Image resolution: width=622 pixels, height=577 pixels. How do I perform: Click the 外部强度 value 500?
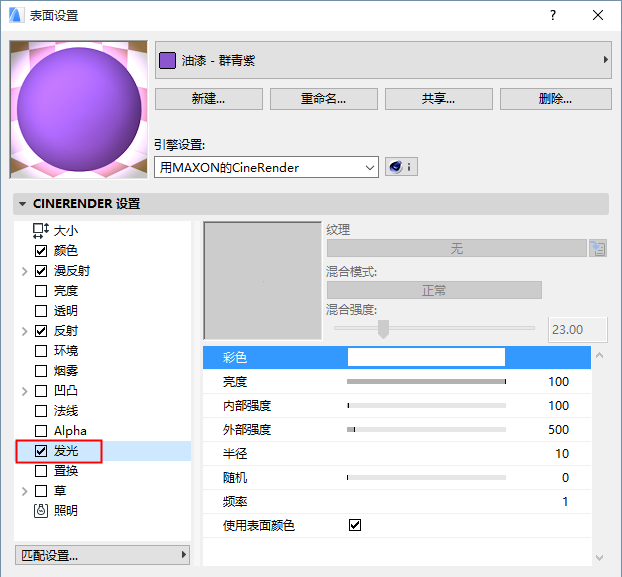[x=558, y=429]
